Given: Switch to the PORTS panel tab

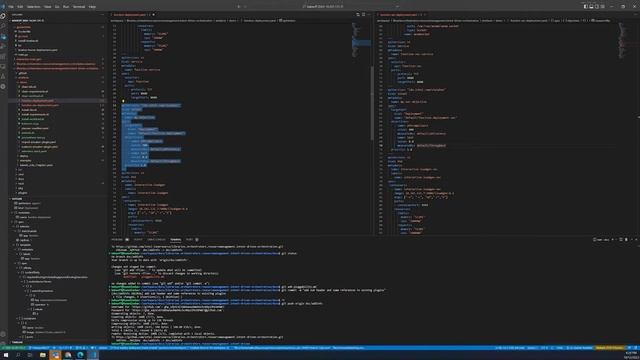Looking at the screenshot, I should (x=189, y=240).
